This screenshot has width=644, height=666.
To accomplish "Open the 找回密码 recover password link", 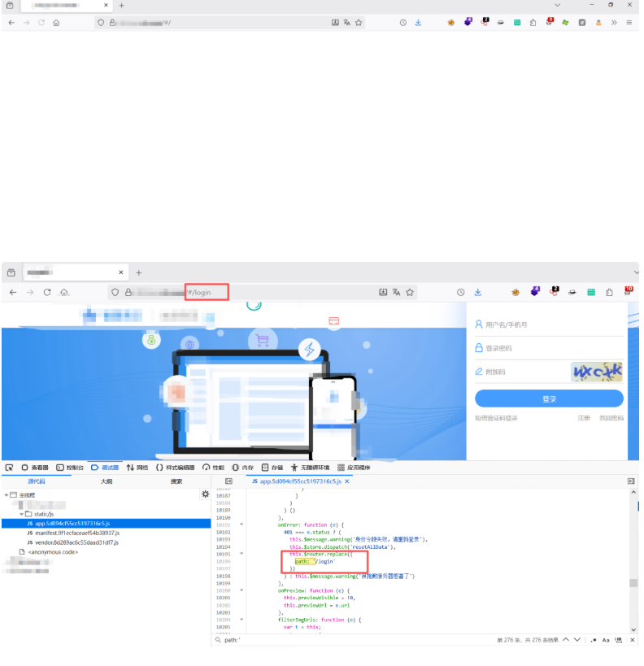I will click(x=611, y=418).
